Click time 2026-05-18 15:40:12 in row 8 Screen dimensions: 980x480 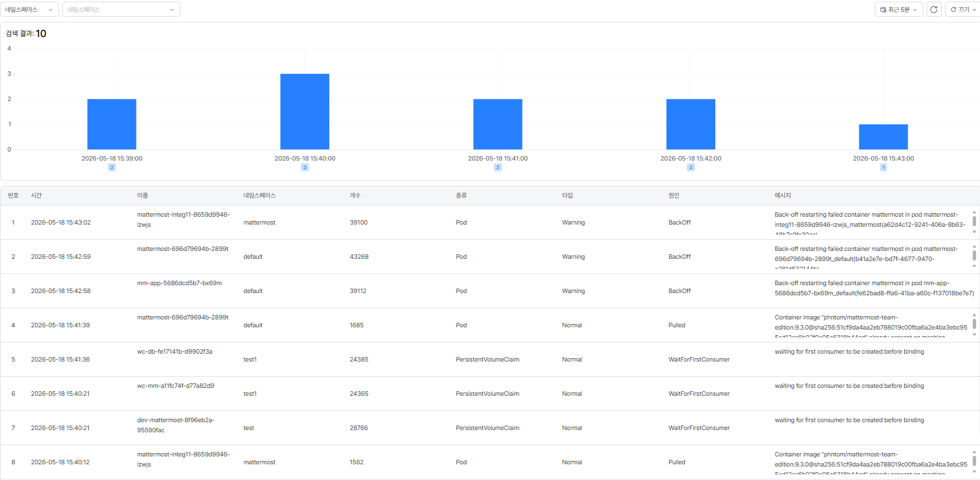pos(60,462)
